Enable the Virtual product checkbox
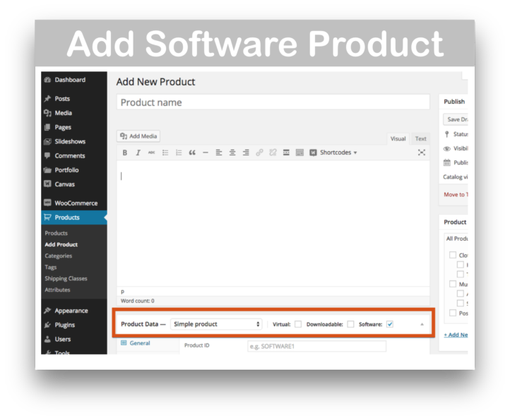Screen dimensions: 510x420 tap(298, 324)
